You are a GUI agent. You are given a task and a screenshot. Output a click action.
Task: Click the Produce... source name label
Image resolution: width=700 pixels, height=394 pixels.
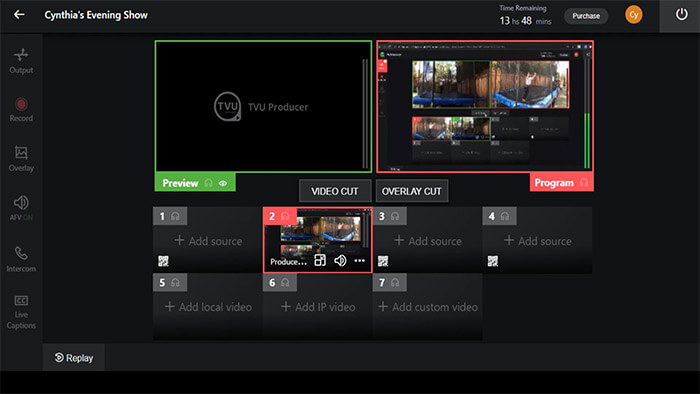(288, 262)
